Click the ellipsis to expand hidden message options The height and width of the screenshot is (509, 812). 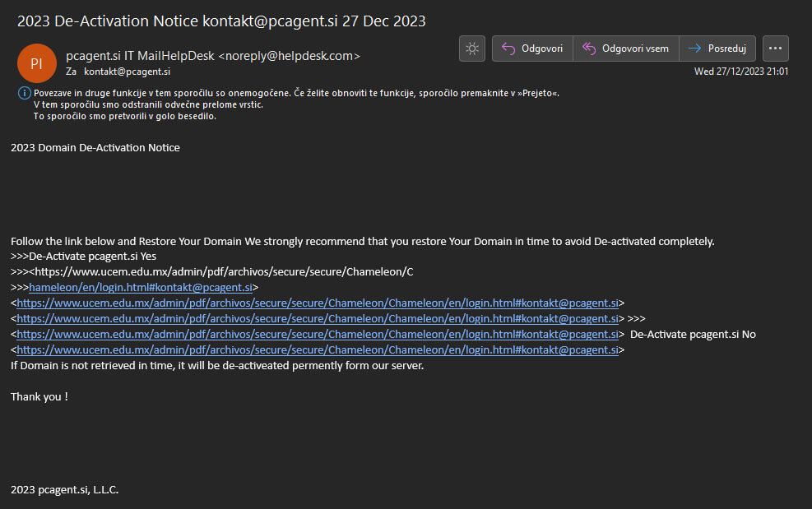click(x=774, y=49)
